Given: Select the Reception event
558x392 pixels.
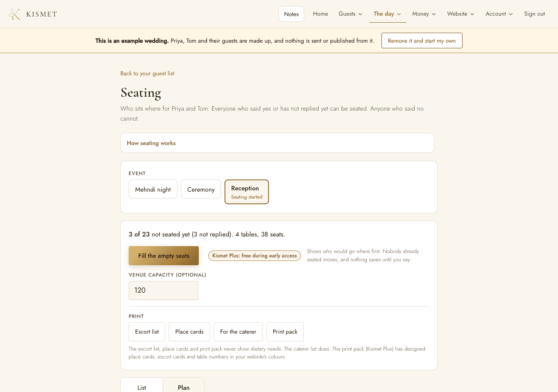Looking at the screenshot, I should [x=247, y=192].
